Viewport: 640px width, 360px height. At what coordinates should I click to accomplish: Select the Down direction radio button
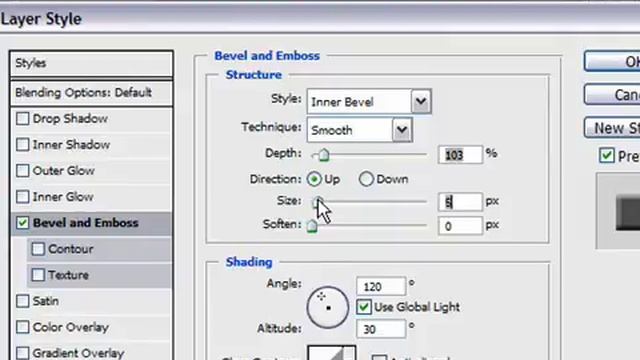(x=366, y=179)
